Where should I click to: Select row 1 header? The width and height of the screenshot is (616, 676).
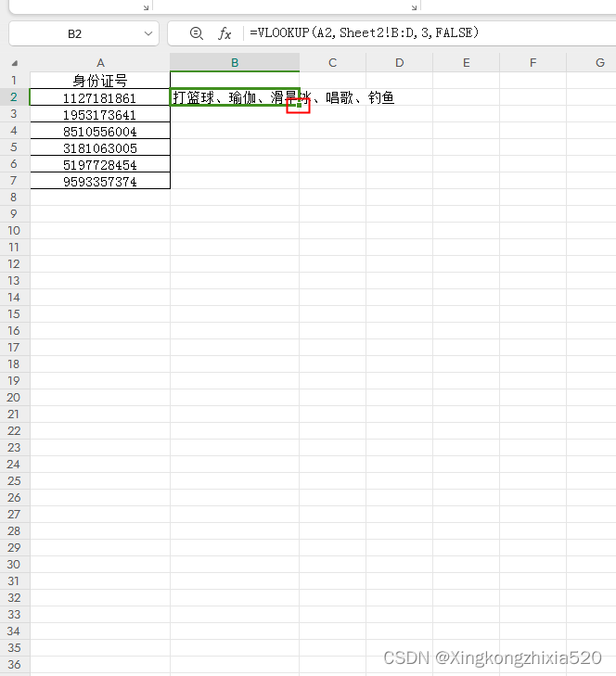tap(14, 81)
